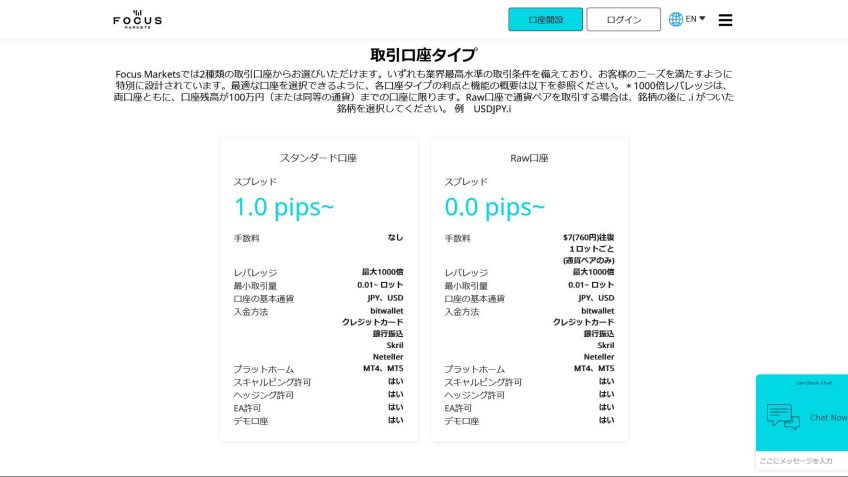Image resolution: width=848 pixels, height=477 pixels.
Task: Focus the chat message input field
Action: point(800,460)
